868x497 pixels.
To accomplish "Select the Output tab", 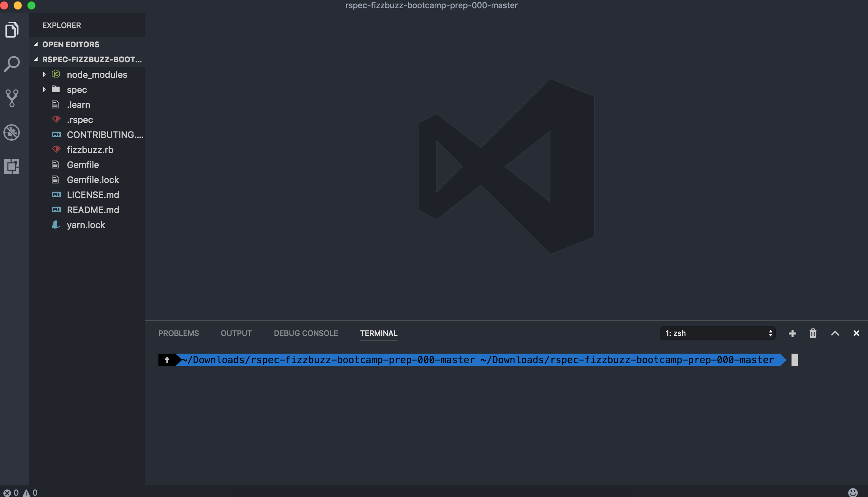I will pyautogui.click(x=236, y=333).
